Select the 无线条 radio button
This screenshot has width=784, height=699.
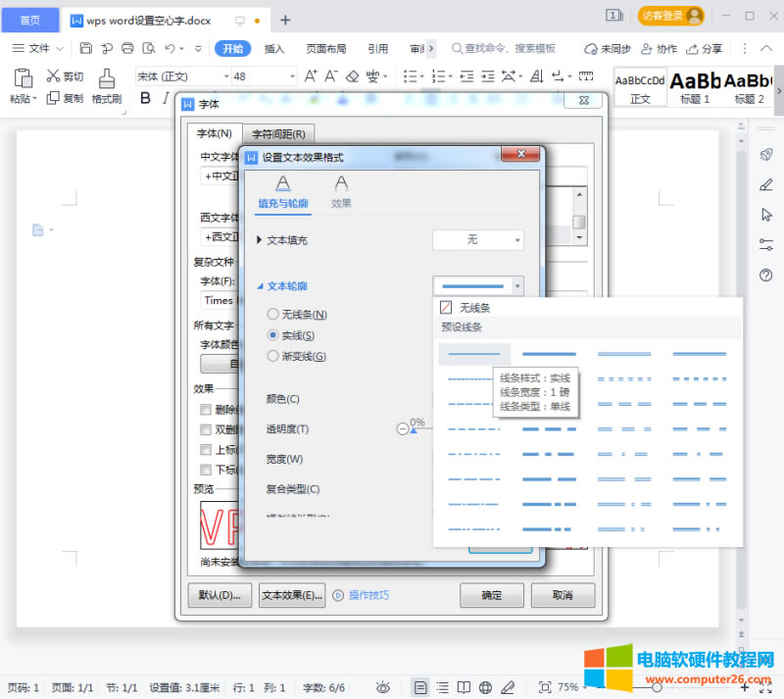[273, 315]
